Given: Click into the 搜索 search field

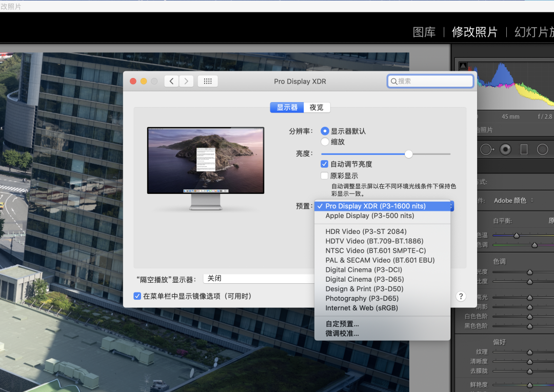Looking at the screenshot, I should [x=430, y=81].
